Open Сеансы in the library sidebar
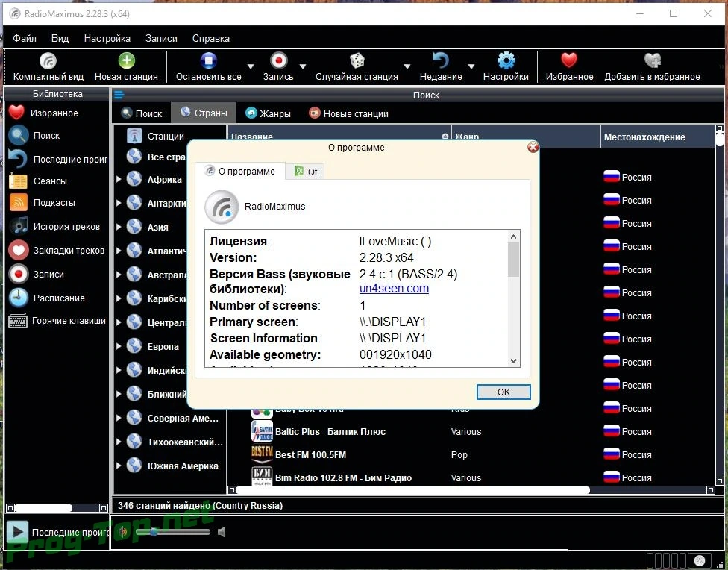This screenshot has height=570, width=728. [38, 181]
